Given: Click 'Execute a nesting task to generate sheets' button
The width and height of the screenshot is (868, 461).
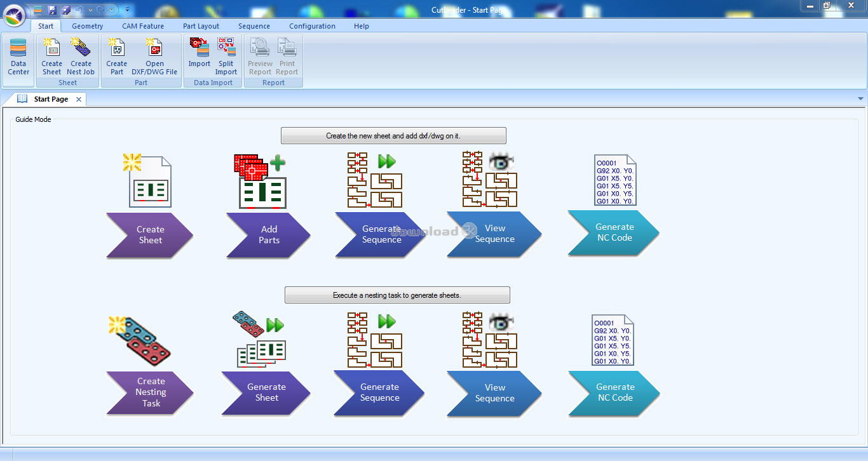Looking at the screenshot, I should click(397, 295).
